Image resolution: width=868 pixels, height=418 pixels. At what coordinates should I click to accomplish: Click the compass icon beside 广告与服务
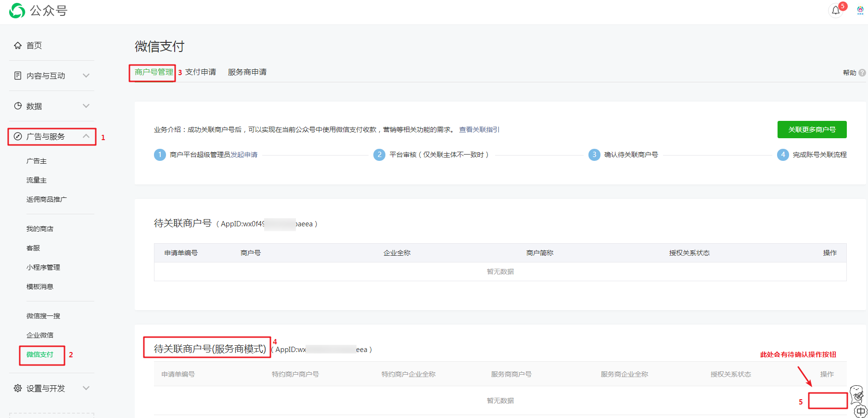18,136
